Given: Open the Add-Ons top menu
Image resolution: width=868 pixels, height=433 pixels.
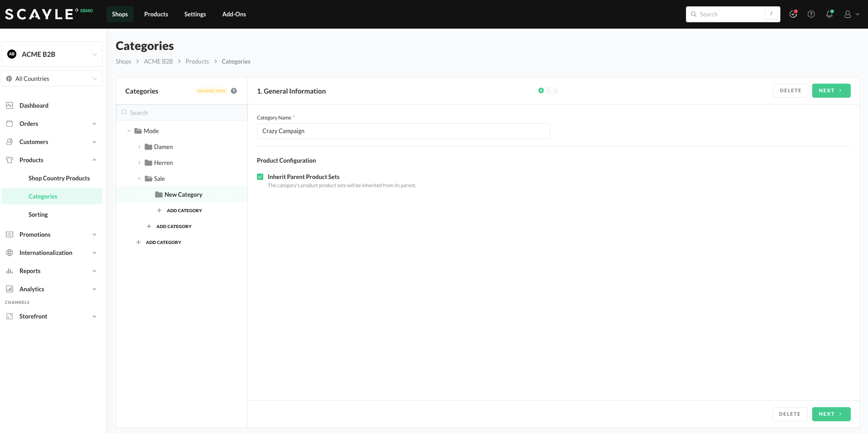Looking at the screenshot, I should 234,14.
